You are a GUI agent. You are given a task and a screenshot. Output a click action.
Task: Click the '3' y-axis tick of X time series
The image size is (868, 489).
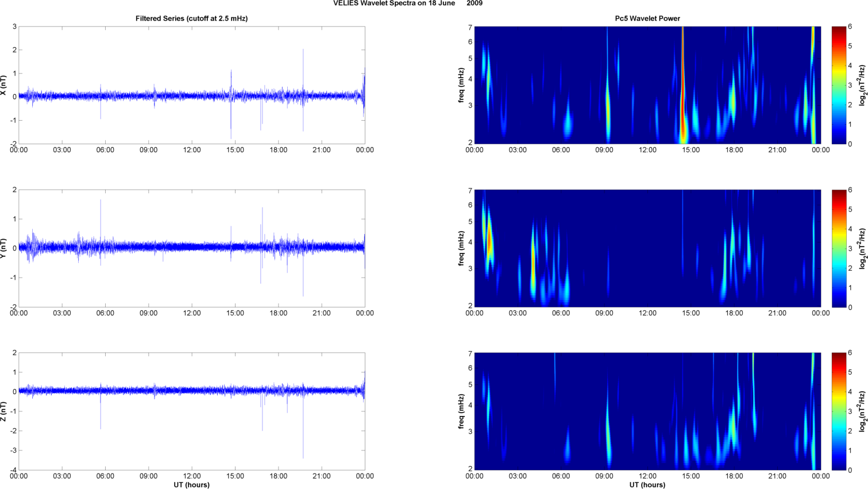pyautogui.click(x=14, y=27)
